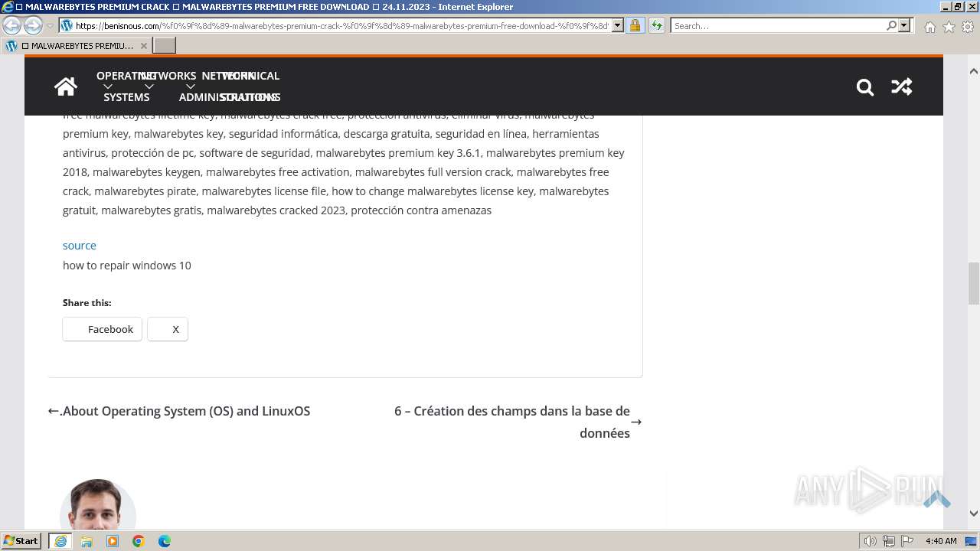Screen dimensions: 980x551
Task: Open the media player taskbar icon
Action: [x=113, y=540]
